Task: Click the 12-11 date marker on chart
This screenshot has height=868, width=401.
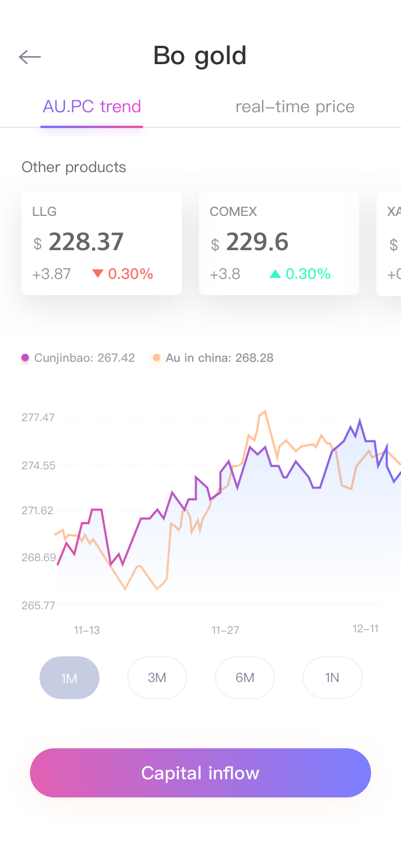Action: point(366,629)
